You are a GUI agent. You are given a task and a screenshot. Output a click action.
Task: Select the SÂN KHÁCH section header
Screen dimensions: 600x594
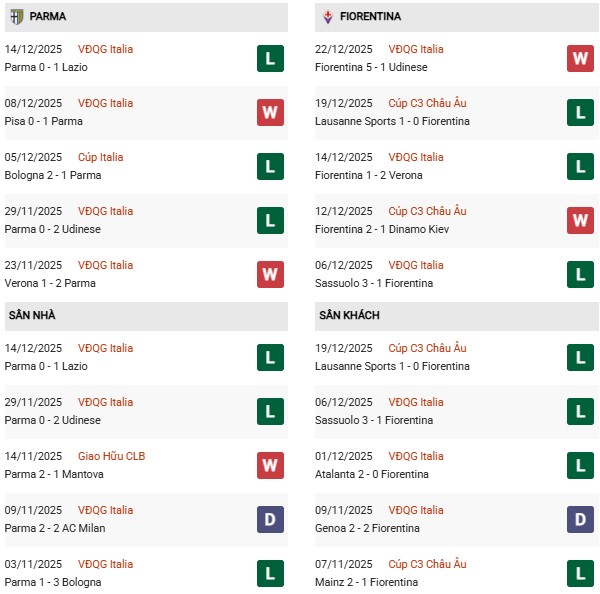tap(349, 316)
